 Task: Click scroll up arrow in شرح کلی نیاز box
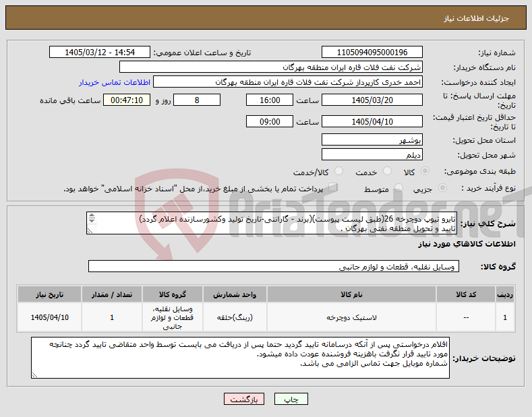point(92,216)
